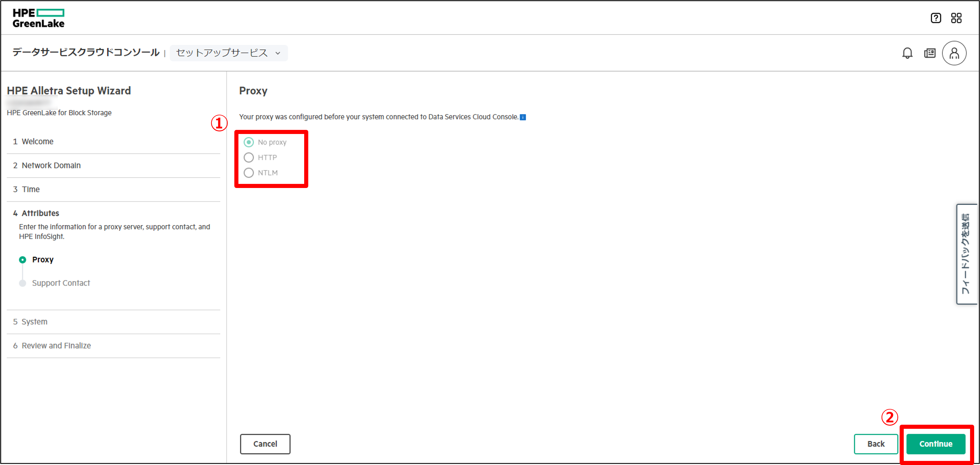Expand the セットアップサービス dropdown
The image size is (980, 465).
(229, 53)
